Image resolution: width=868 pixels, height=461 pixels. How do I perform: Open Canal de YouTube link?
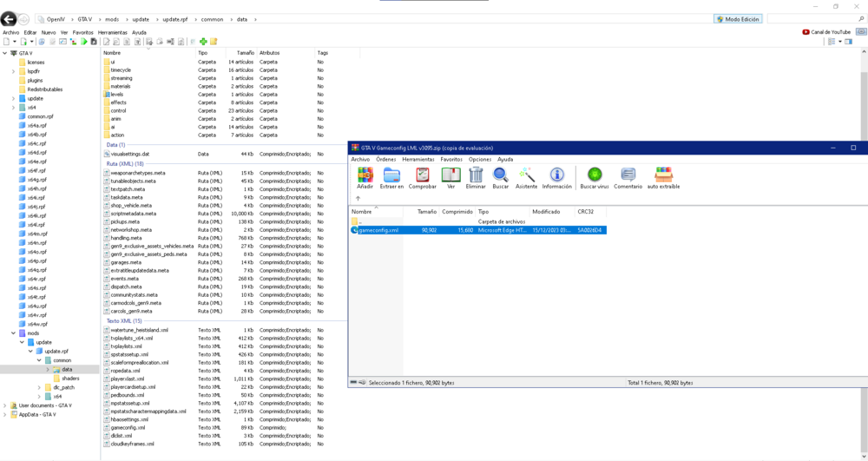[x=826, y=32]
